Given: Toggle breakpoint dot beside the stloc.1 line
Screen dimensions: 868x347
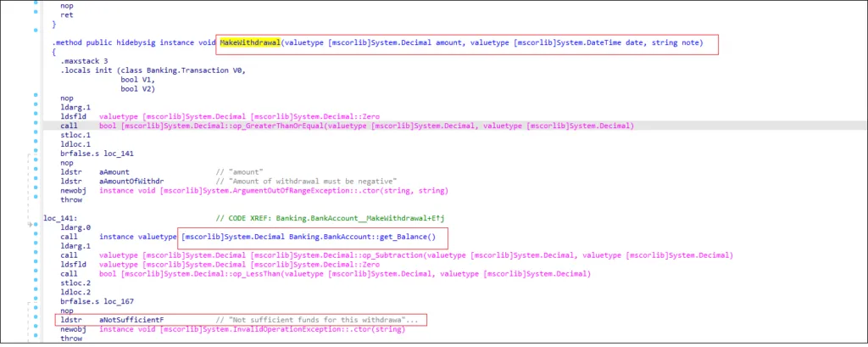Looking at the screenshot, I should [x=36, y=132].
